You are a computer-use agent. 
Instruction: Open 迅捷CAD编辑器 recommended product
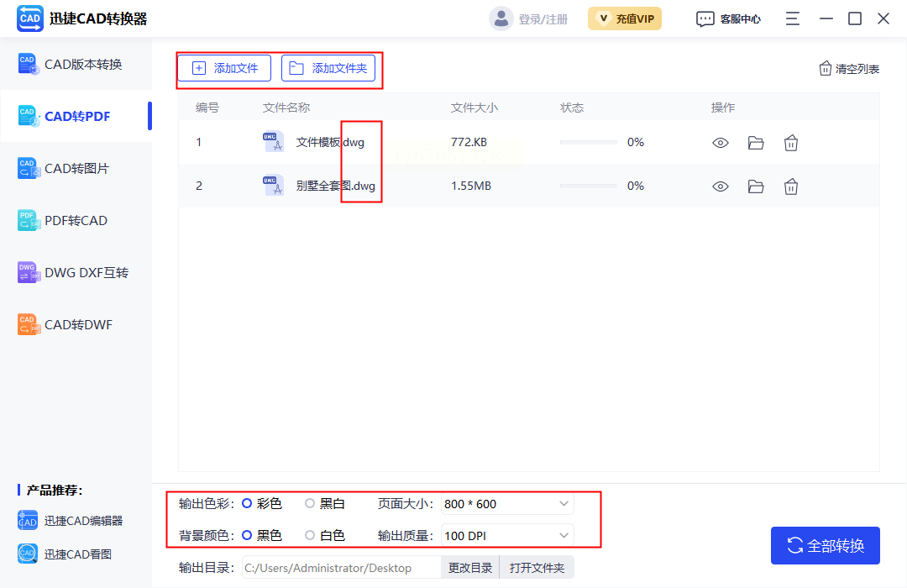(70, 521)
